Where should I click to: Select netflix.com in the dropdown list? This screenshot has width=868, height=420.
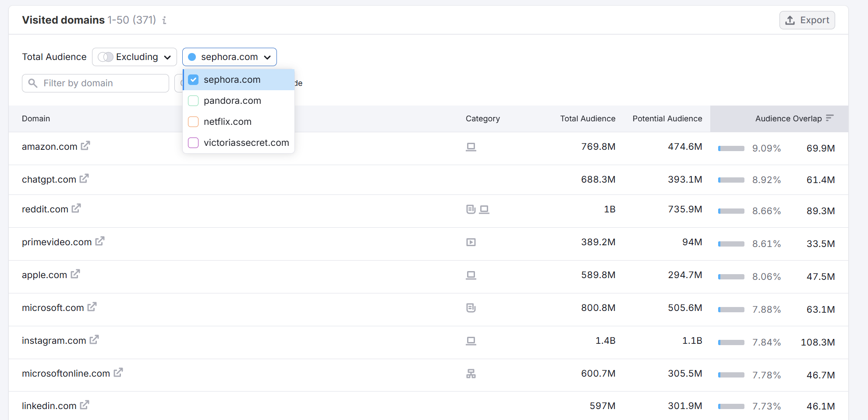coord(227,122)
